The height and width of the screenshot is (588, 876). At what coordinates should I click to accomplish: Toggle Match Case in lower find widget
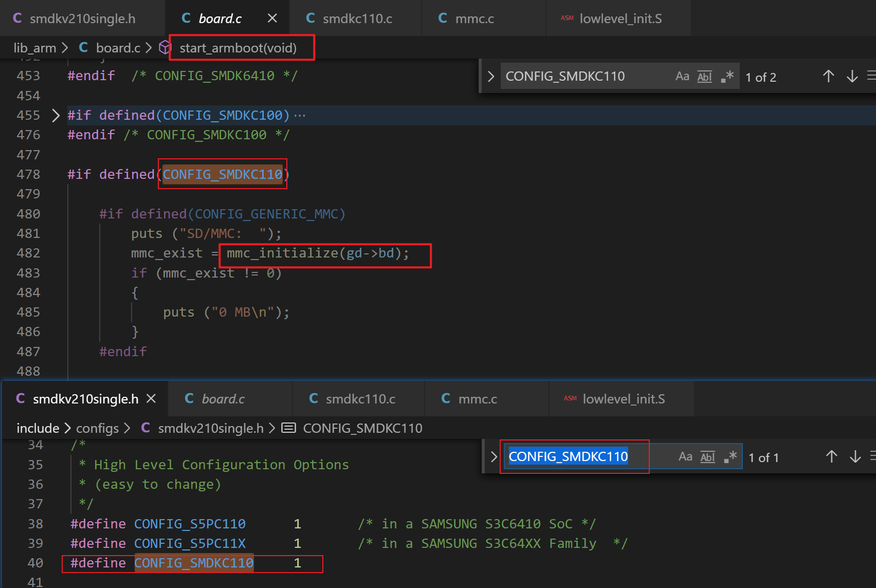(x=685, y=457)
